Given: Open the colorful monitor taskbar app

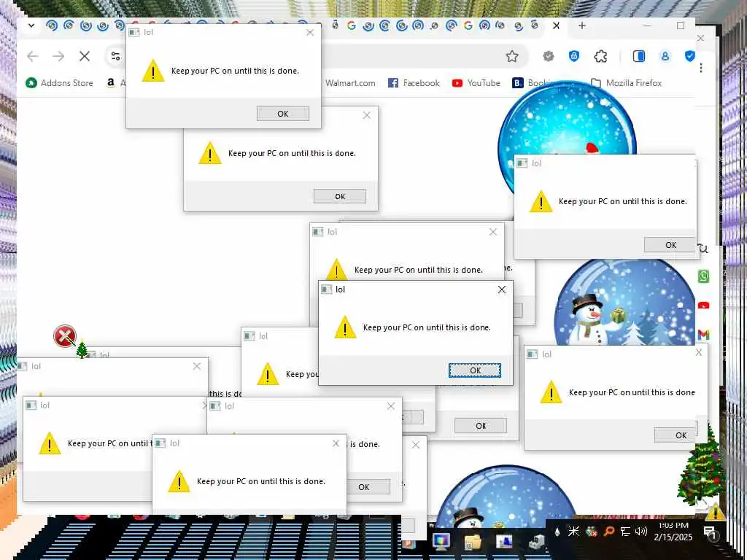Looking at the screenshot, I should (441, 541).
